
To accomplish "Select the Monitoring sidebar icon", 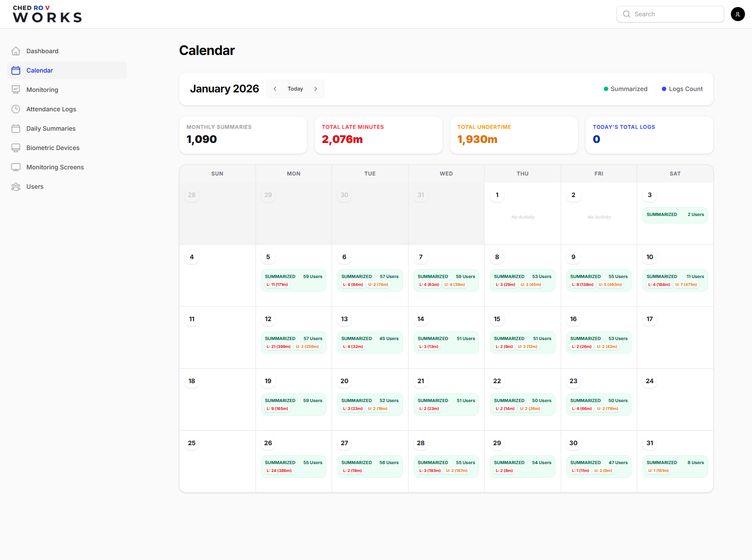I will pyautogui.click(x=16, y=89).
